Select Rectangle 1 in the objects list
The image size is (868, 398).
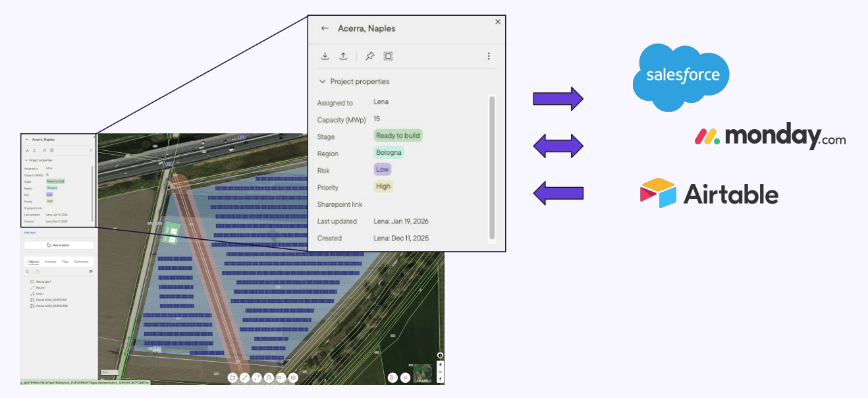point(43,282)
